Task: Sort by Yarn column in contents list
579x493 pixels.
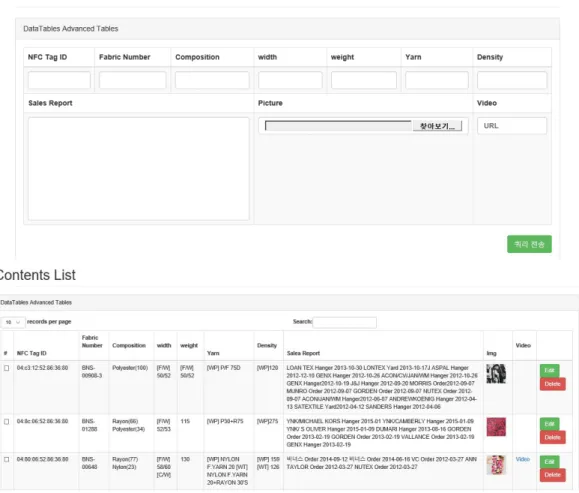Action: coord(229,346)
